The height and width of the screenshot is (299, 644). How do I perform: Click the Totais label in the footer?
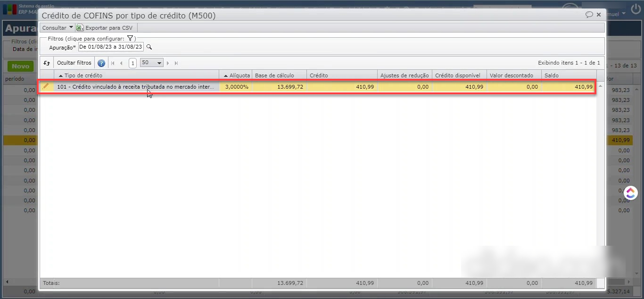pos(51,283)
